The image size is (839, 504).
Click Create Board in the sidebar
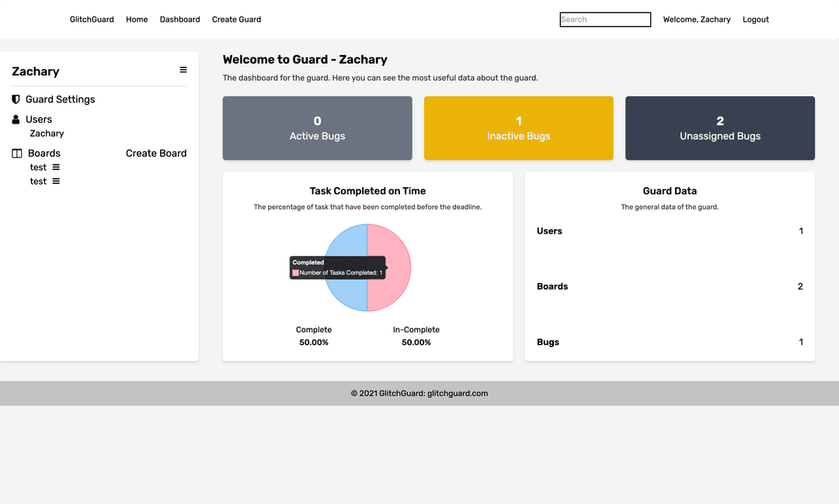point(156,154)
